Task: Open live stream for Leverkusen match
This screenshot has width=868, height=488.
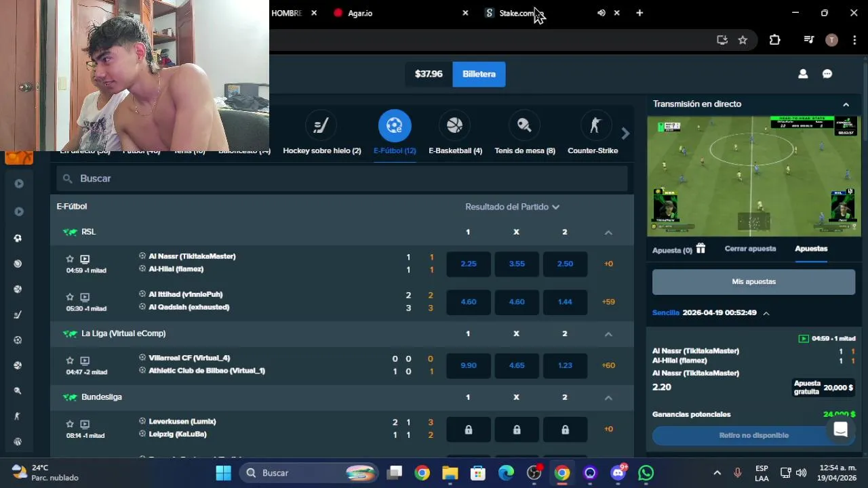Action: 85,424
